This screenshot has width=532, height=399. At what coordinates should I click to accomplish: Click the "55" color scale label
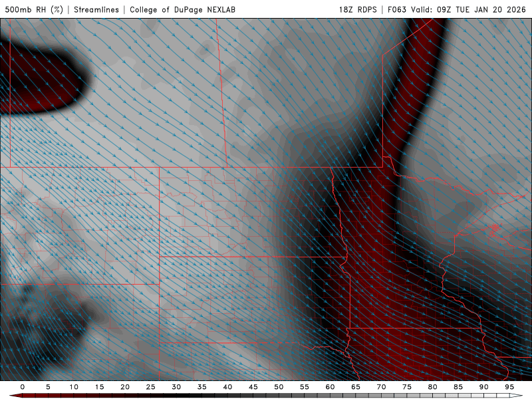tap(305, 387)
